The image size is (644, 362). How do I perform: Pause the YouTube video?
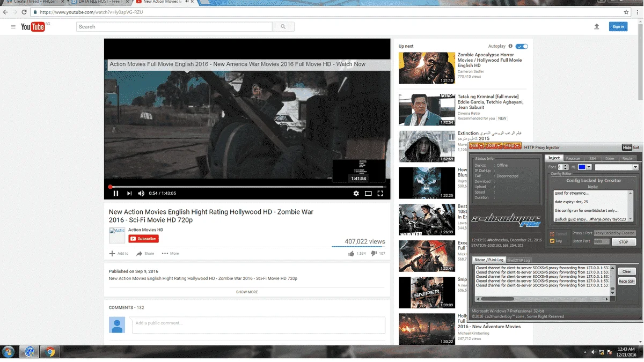click(x=116, y=193)
